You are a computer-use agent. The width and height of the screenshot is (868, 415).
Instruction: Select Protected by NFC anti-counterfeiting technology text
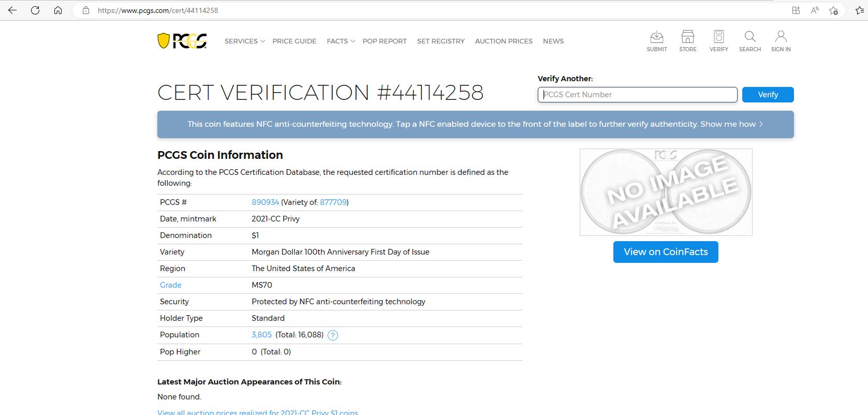tap(339, 302)
